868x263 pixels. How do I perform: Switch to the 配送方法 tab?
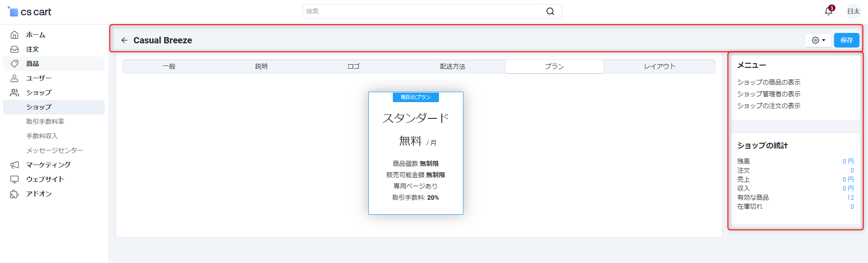(x=453, y=66)
